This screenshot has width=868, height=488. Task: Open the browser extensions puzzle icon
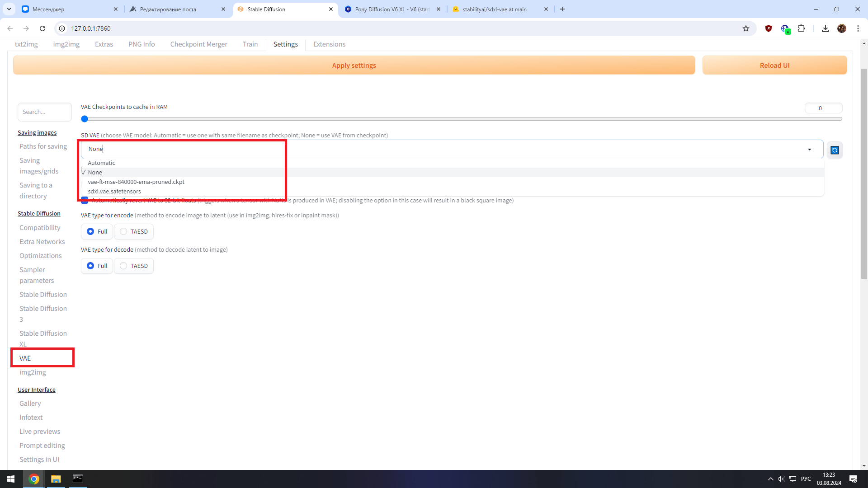pos(801,28)
